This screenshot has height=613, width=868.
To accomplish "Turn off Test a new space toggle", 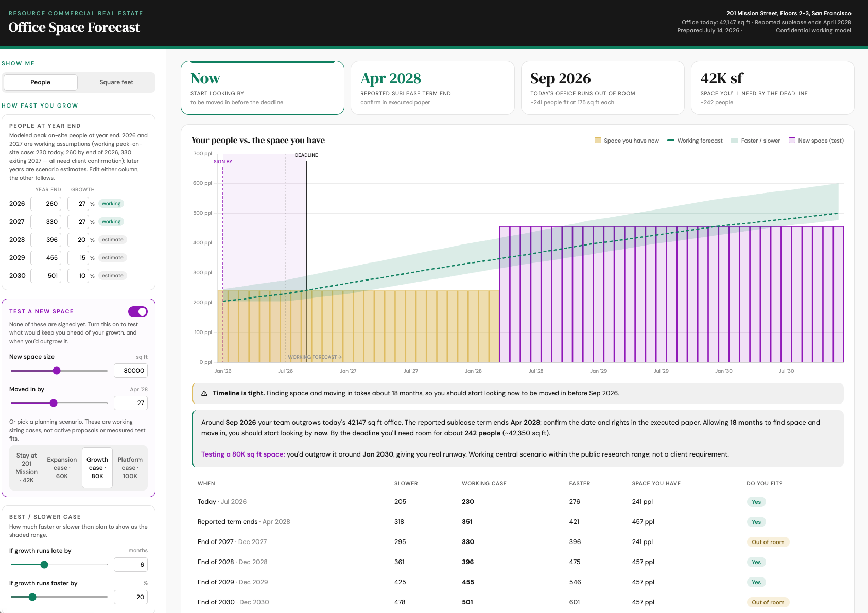I will pyautogui.click(x=138, y=312).
